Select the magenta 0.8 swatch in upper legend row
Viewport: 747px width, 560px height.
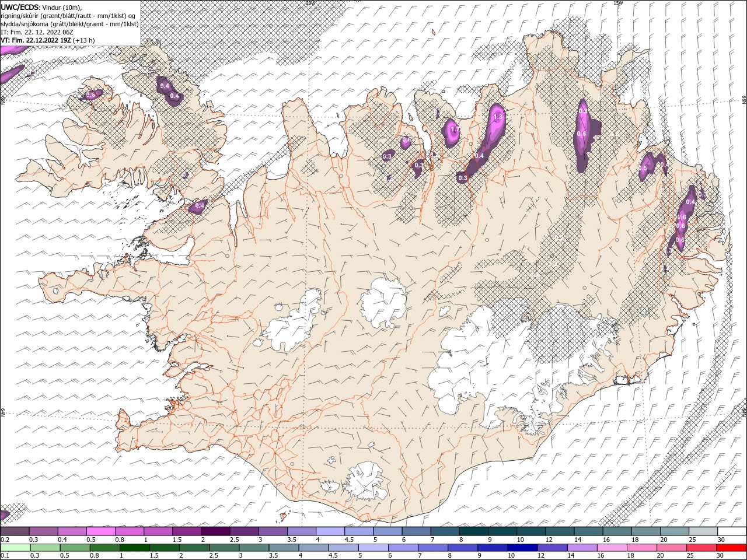(129, 531)
